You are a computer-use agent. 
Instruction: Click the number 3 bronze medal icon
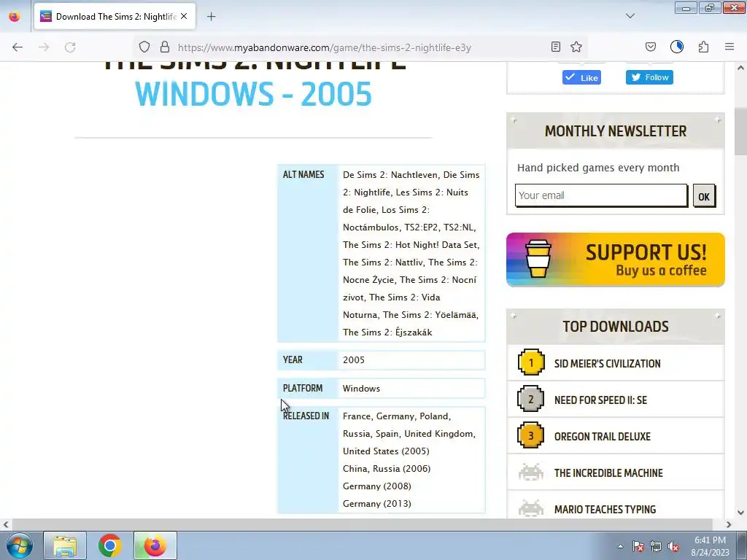click(x=531, y=435)
